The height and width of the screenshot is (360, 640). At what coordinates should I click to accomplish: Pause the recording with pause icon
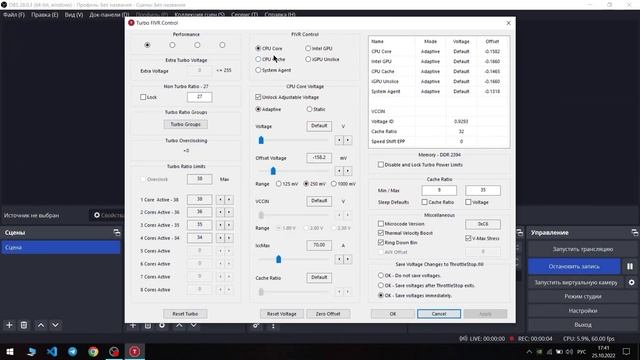tap(630, 266)
